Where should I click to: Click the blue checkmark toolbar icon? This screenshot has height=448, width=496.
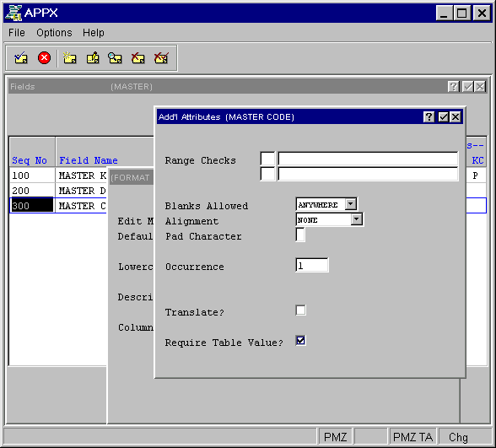pyautogui.click(x=21, y=58)
